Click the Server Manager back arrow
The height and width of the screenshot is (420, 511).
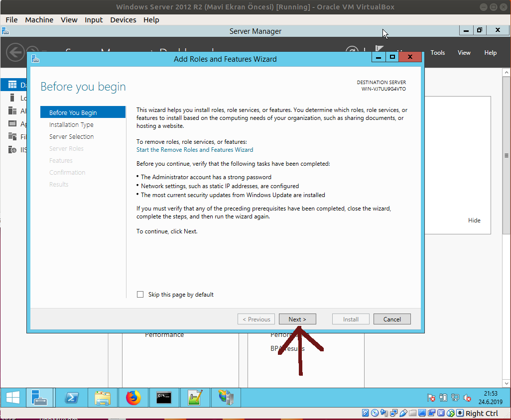[x=15, y=52]
